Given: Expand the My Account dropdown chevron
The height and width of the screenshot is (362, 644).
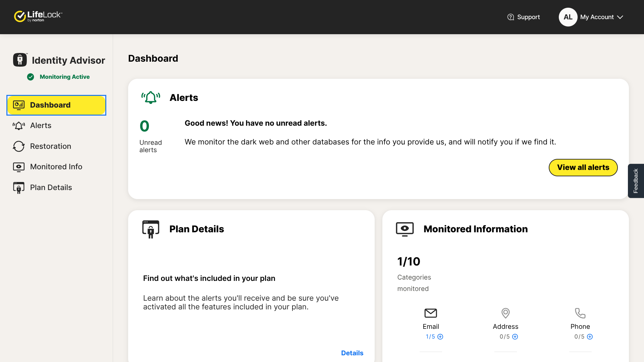Looking at the screenshot, I should pyautogui.click(x=620, y=17).
